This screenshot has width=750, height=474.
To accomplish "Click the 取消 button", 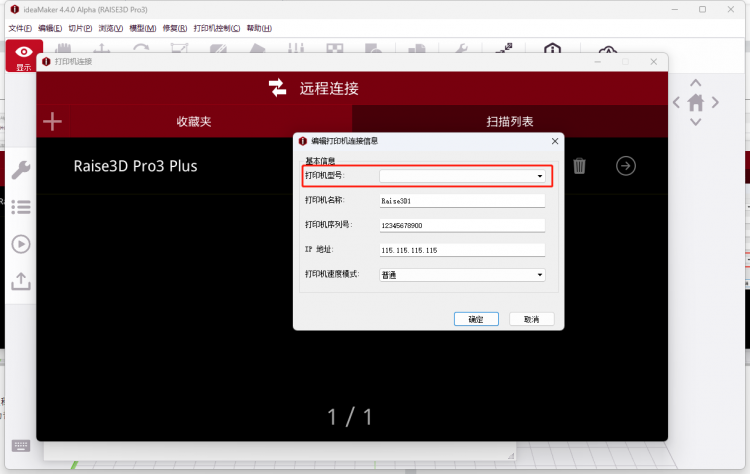I will pos(531,319).
